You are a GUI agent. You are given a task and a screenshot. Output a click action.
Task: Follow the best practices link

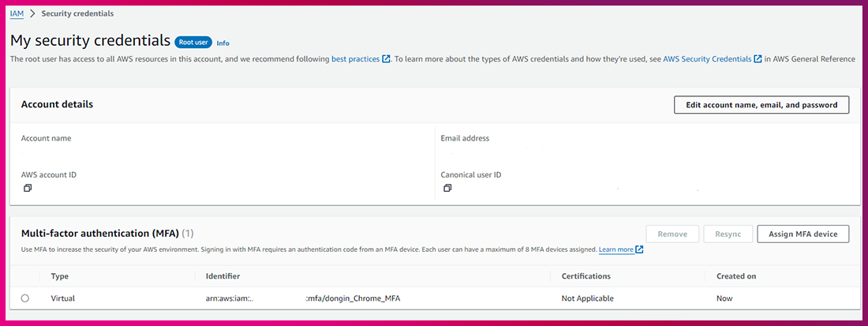tap(354, 59)
